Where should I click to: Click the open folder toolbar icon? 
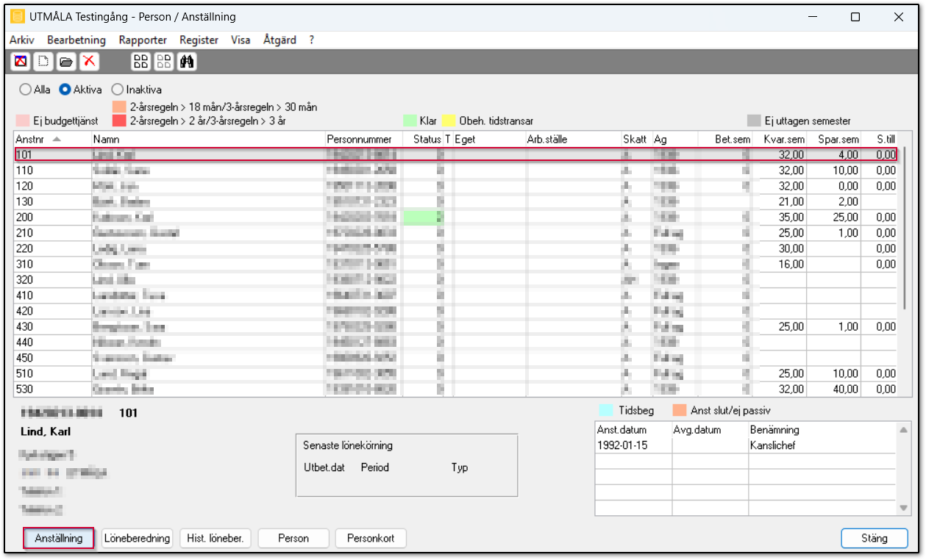pyautogui.click(x=66, y=62)
